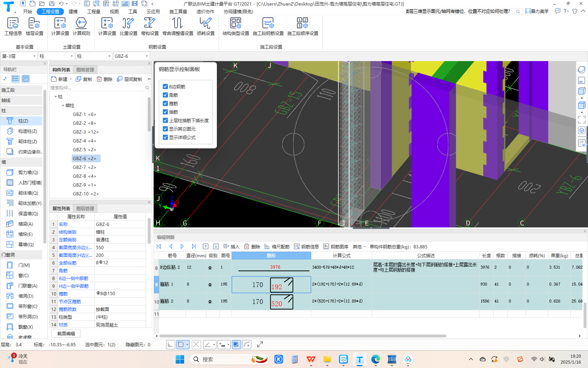Collapse the 暗柱 tree node
This screenshot has height=368, width=588.
[x=63, y=106]
